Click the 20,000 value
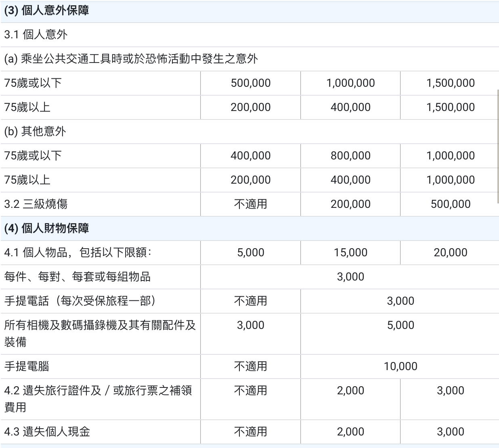499x448 pixels. pos(451,253)
